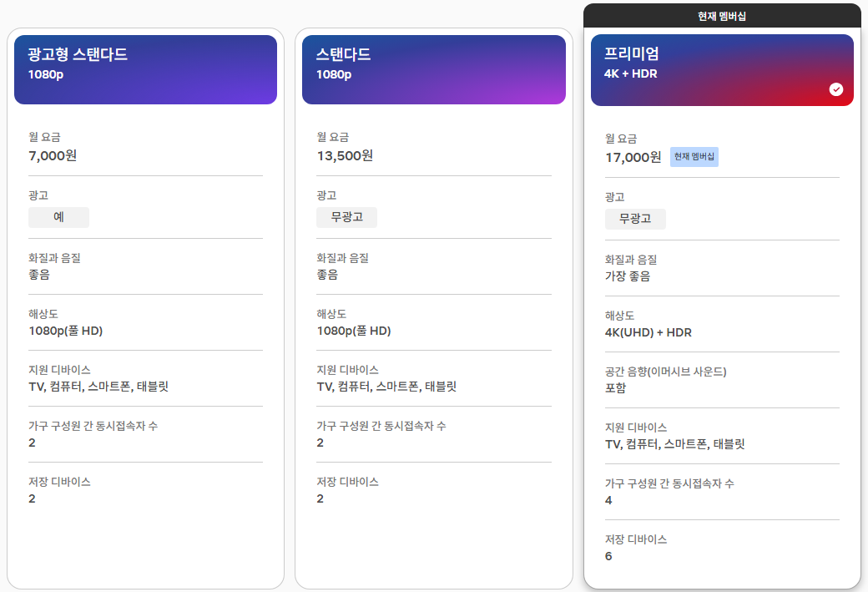The height and width of the screenshot is (592, 868).
Task: Select the 스탠다드 plan header
Action: tap(433, 70)
